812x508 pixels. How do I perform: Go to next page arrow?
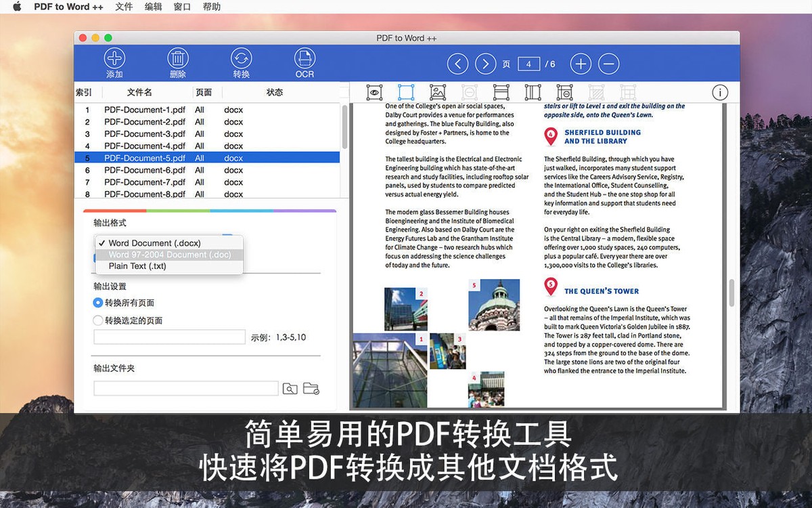click(x=486, y=64)
